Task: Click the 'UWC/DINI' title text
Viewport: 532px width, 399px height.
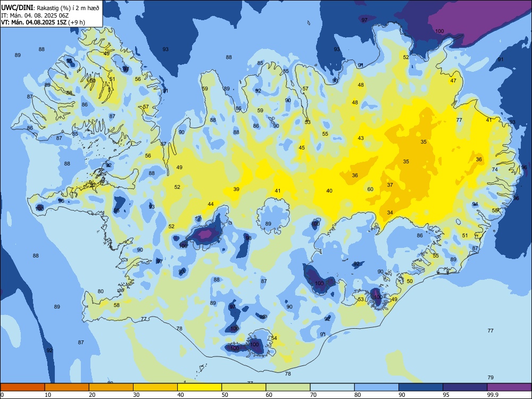Action: pos(18,8)
